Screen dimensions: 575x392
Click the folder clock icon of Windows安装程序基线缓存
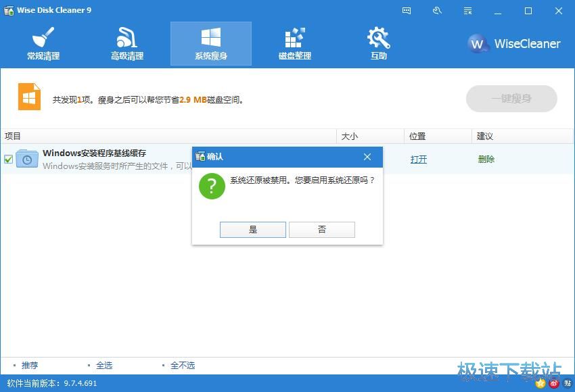pos(27,159)
